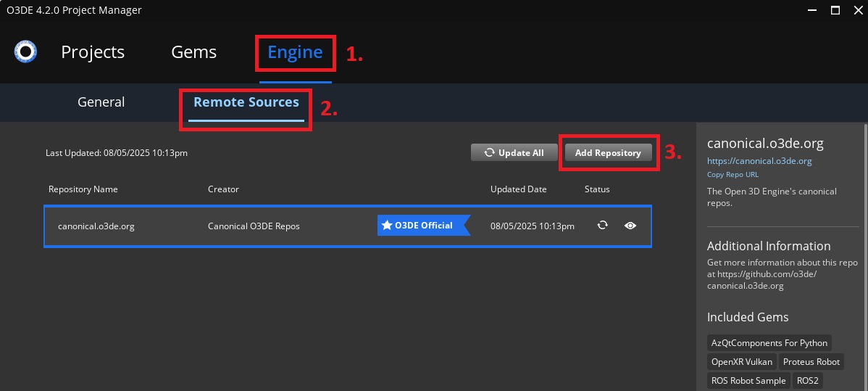This screenshot has width=868, height=391.
Task: Click the ROS Robot Sample gem tag
Action: 748,380
